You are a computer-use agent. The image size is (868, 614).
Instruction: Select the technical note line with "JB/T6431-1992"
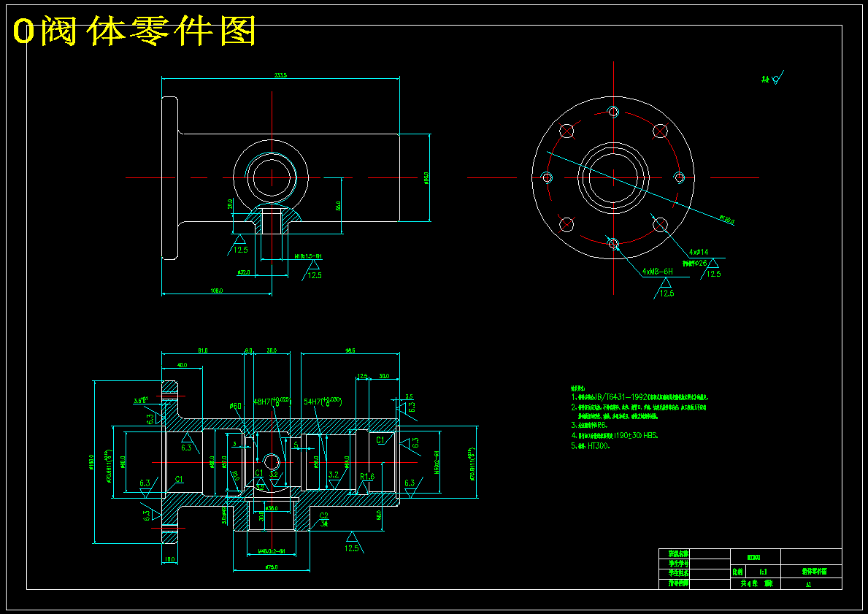pos(640,397)
